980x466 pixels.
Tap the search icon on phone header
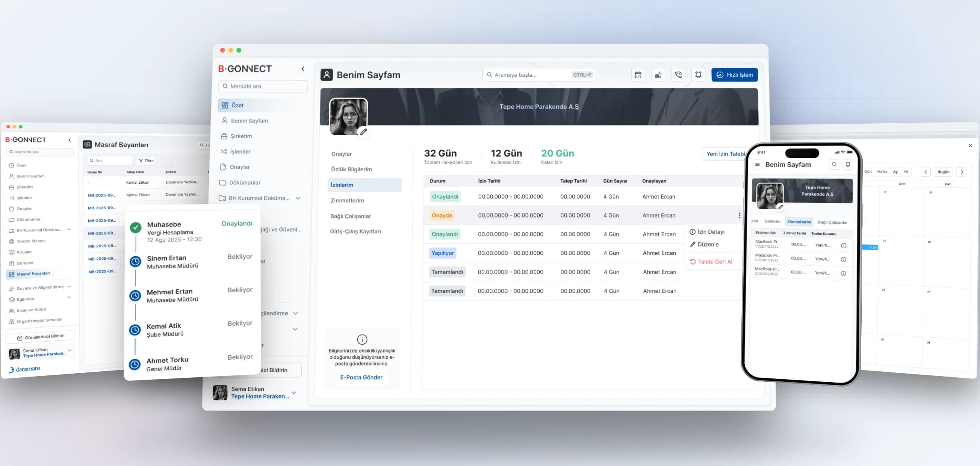click(834, 165)
